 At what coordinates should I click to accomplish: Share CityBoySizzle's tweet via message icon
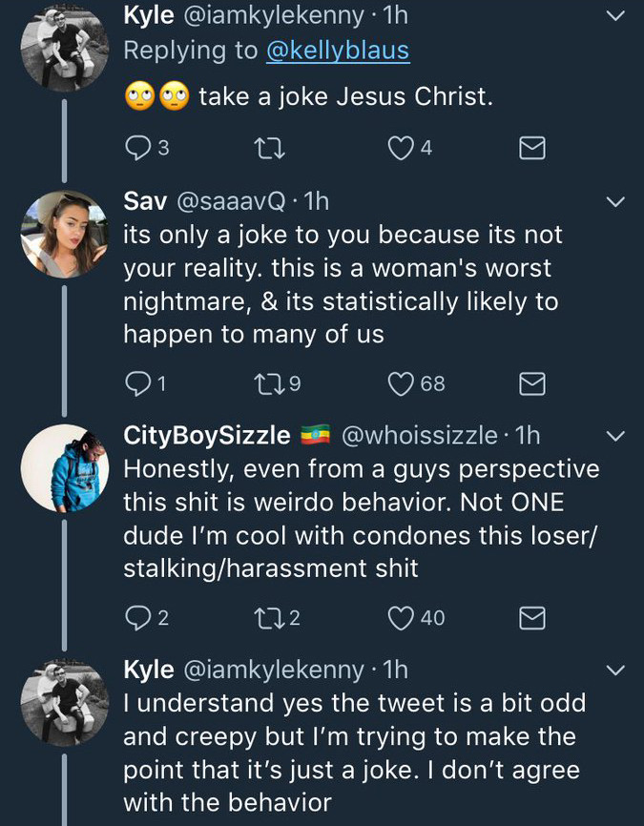tap(531, 618)
